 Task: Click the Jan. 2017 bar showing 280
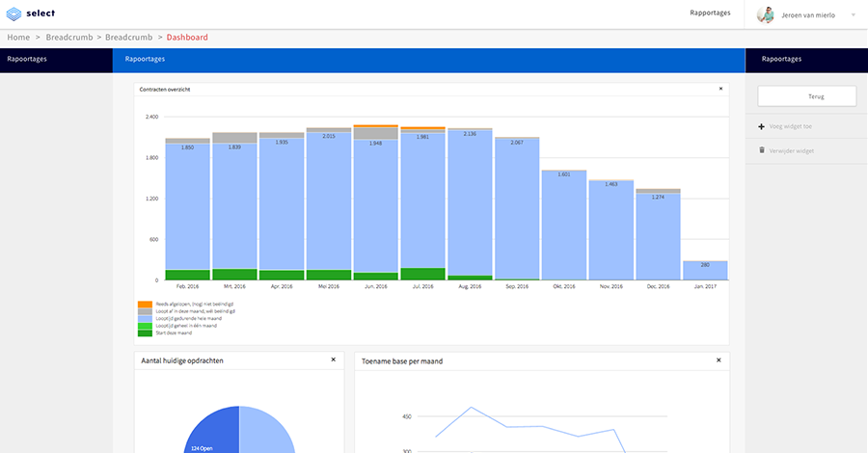705,270
